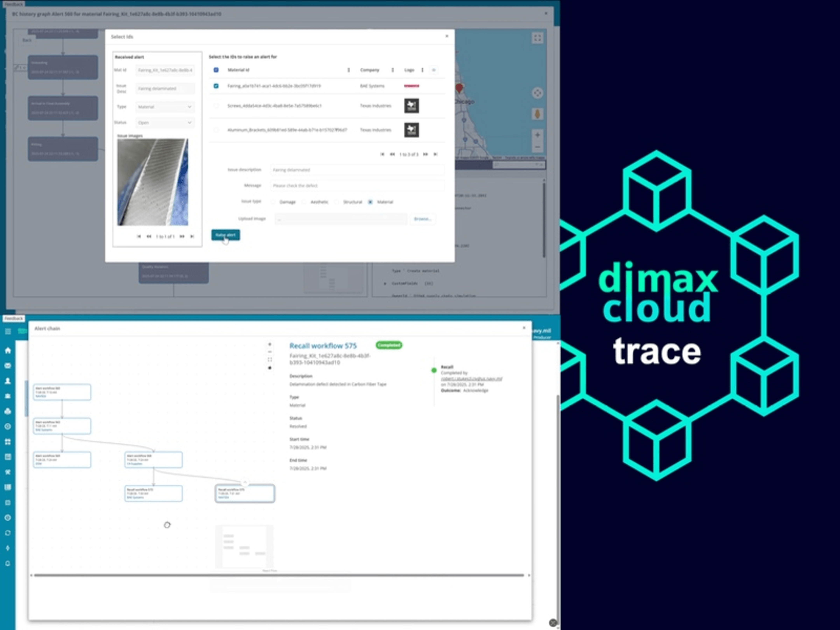Click the Street View pegman on the map

(537, 114)
